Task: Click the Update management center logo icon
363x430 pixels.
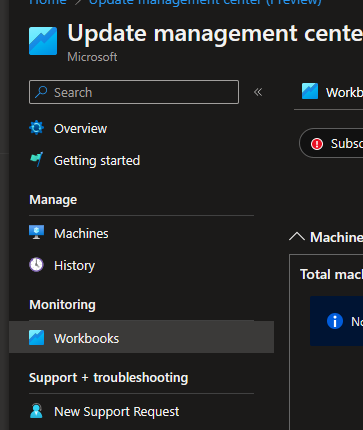Action: [43, 41]
